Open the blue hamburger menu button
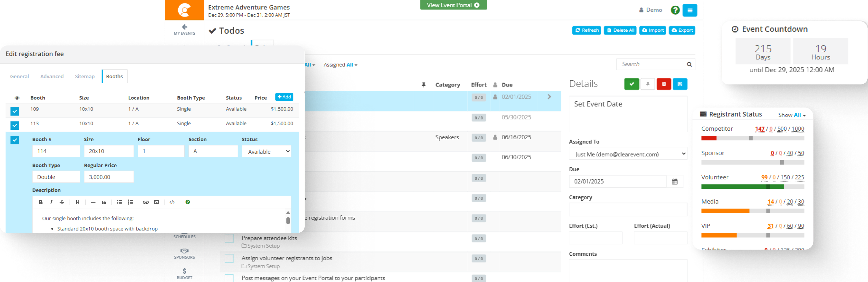The image size is (868, 282). click(x=689, y=10)
